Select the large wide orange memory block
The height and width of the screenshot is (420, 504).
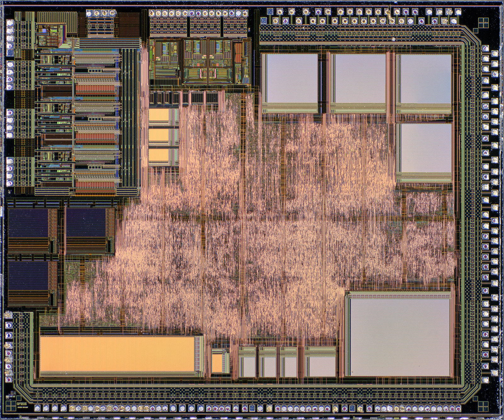[117, 358]
